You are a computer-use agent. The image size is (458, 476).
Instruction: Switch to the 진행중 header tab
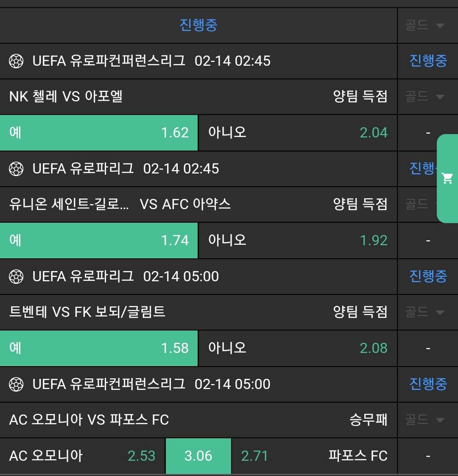pyautogui.click(x=198, y=25)
